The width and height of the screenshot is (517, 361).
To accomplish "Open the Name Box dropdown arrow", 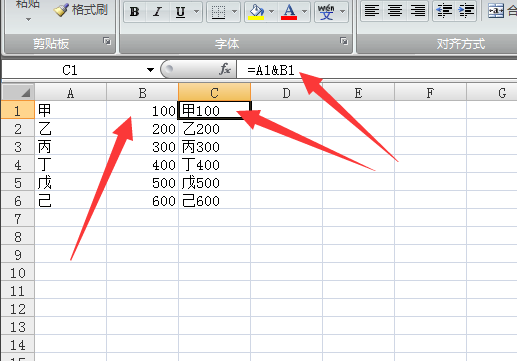I will tap(150, 70).
